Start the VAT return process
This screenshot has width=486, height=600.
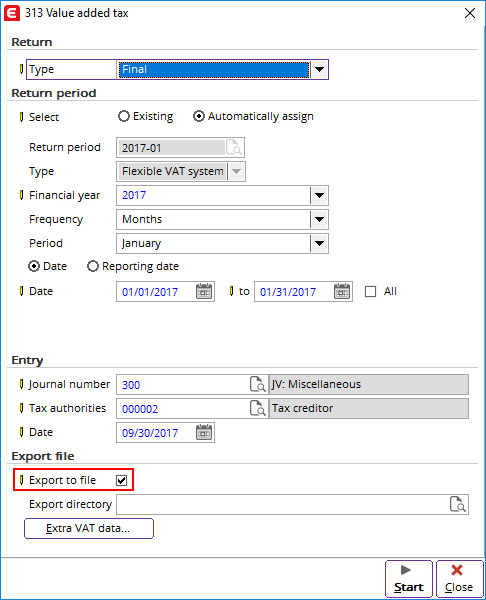(x=409, y=579)
